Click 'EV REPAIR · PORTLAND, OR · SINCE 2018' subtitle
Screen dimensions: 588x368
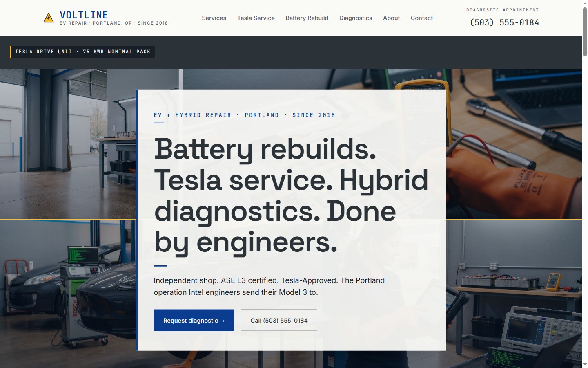[x=114, y=23]
